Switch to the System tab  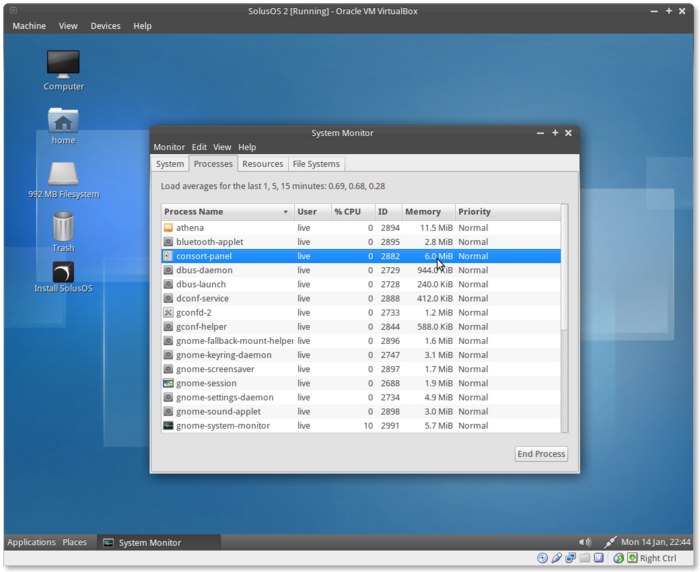point(170,164)
